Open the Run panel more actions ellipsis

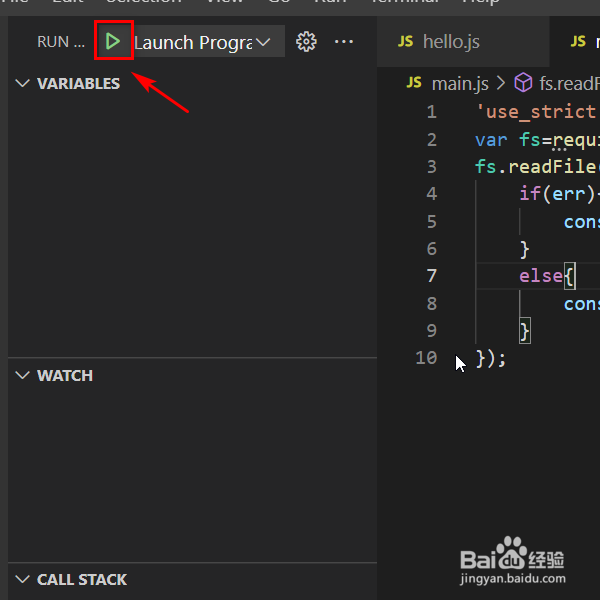[344, 41]
